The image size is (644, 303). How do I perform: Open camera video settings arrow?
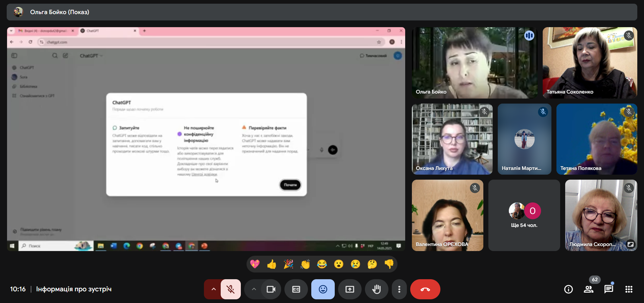coord(254,289)
